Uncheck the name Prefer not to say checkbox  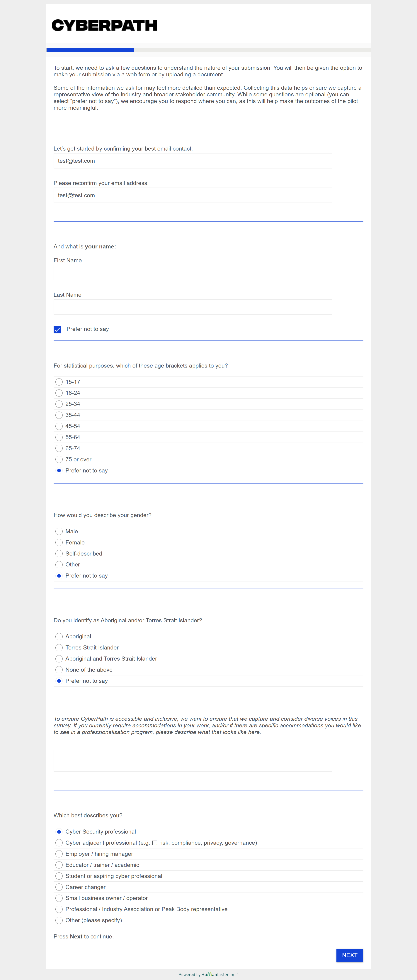click(57, 329)
